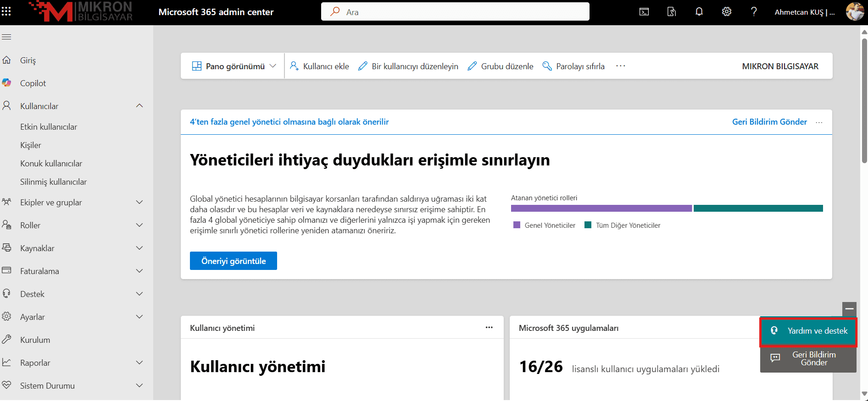Expand the Faturalama section chevron
868x401 pixels.
[x=139, y=271]
